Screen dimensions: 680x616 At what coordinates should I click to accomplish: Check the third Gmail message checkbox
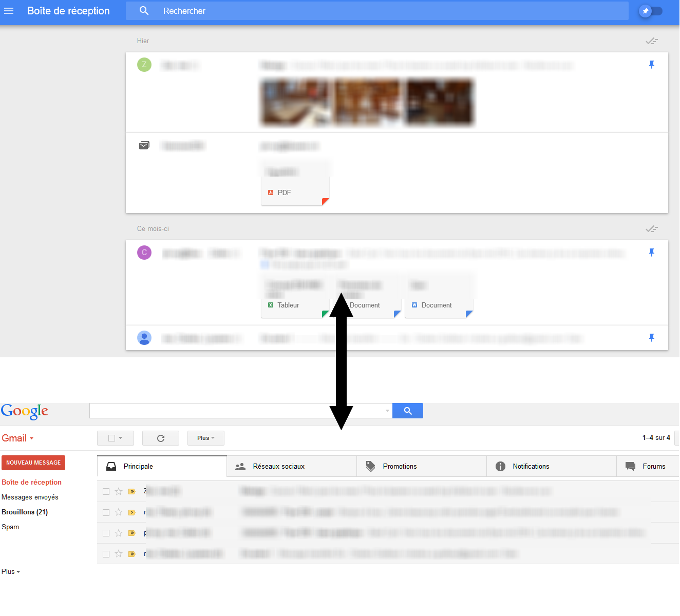[x=106, y=533]
